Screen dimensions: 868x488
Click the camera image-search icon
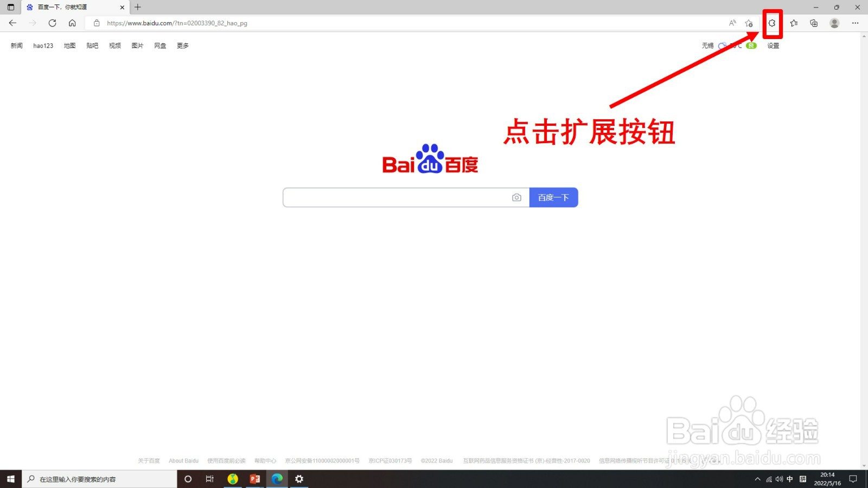point(516,197)
